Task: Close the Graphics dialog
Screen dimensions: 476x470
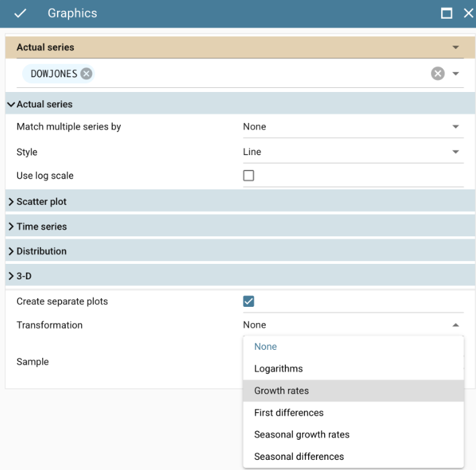Action: 468,13
